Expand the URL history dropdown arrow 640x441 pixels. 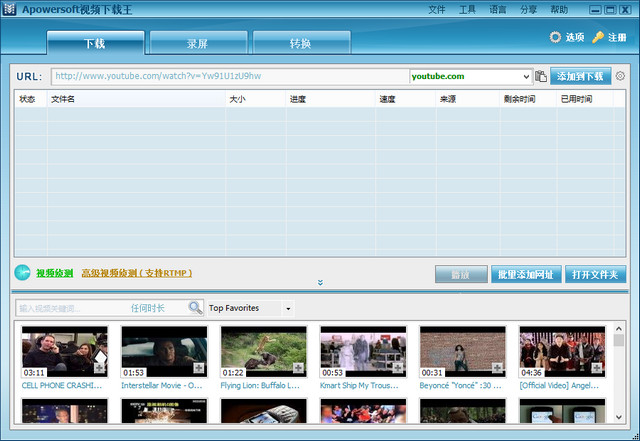pos(526,76)
